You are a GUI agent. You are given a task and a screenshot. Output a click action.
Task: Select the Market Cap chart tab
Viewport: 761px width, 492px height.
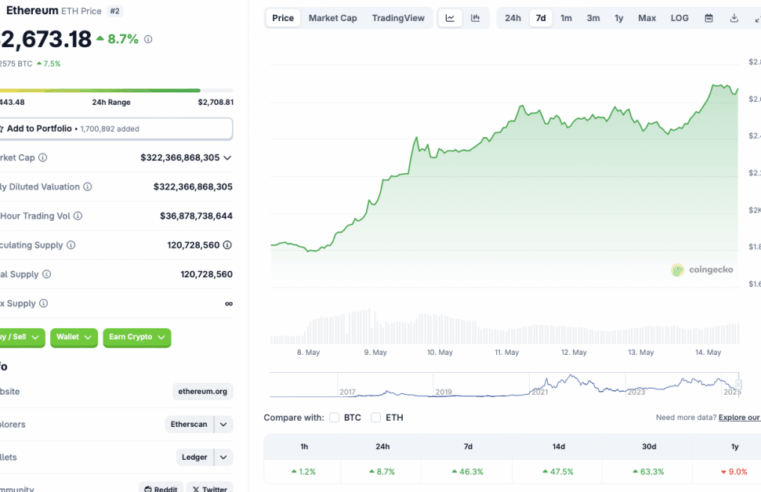coord(332,18)
